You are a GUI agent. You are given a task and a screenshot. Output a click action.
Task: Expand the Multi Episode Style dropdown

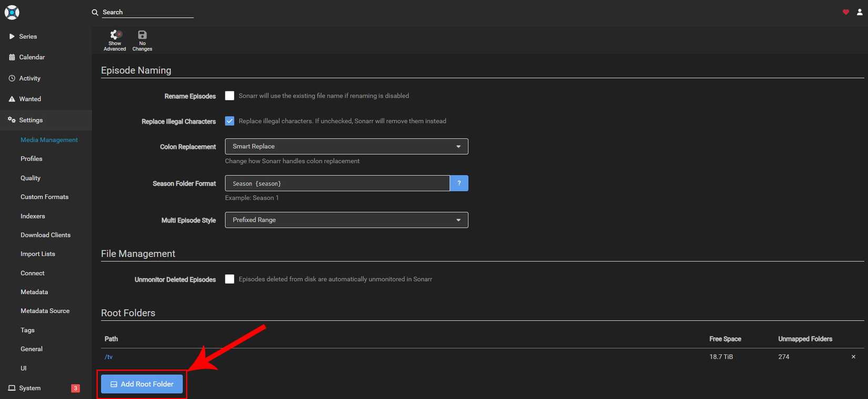coord(346,220)
